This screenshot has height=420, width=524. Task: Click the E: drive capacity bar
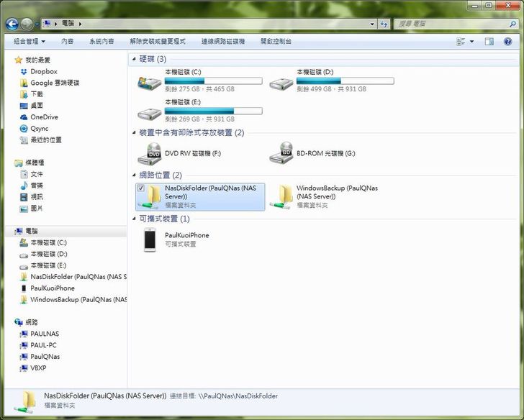[x=213, y=111]
